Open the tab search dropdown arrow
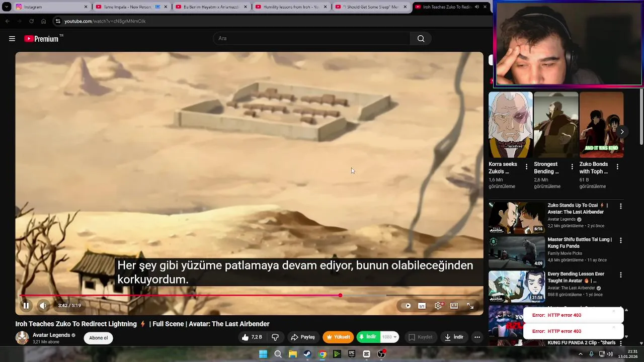644x362 pixels. point(7,7)
